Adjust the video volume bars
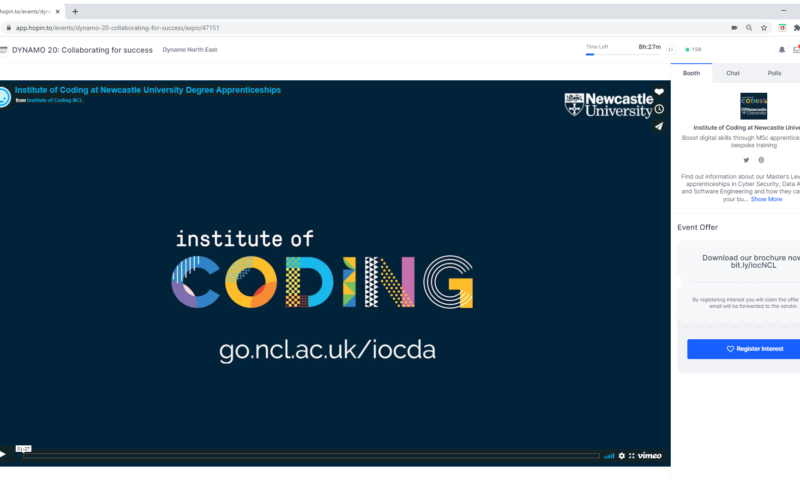The image size is (800, 480). pos(609,455)
